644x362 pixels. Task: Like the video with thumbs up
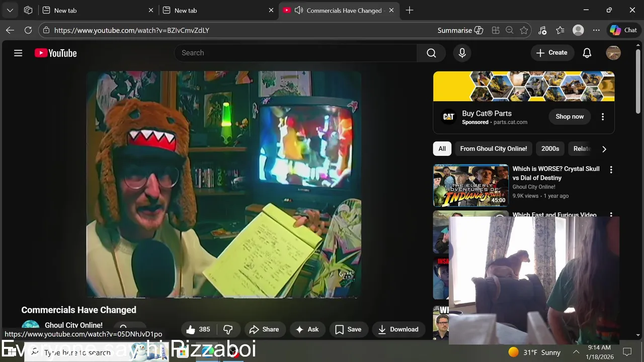198,329
